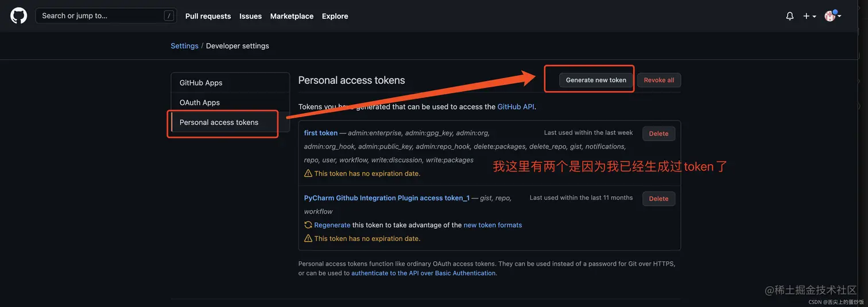Screen dimensions: 868x307
Task: Delete the PyCharm Github Integration token
Action: (x=658, y=199)
